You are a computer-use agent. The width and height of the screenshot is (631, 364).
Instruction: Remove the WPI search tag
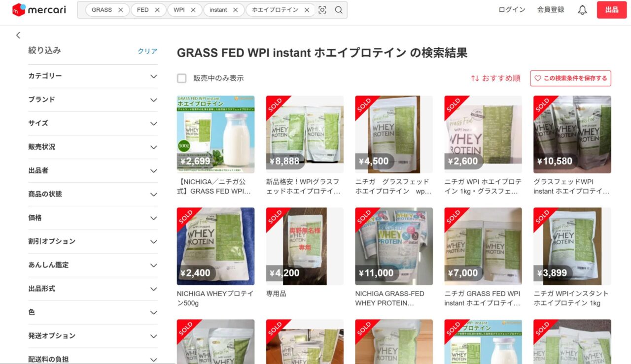(193, 10)
